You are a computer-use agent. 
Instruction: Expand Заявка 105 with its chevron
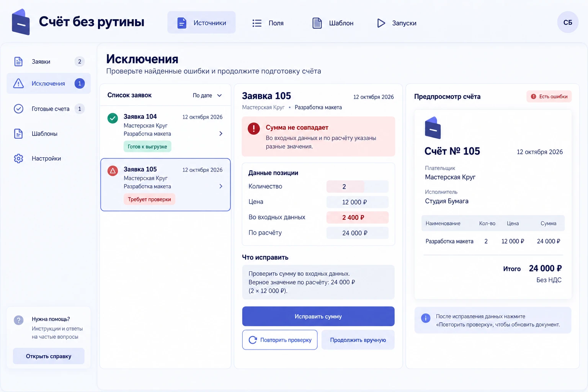[x=221, y=186]
